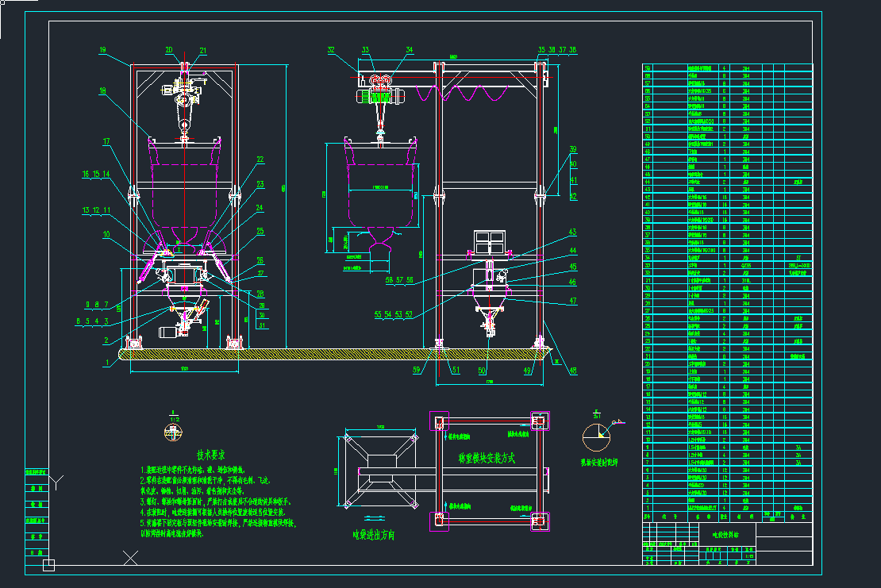The width and height of the screenshot is (881, 588).
Task: Select the 称重模块安装方式 label
Action: click(x=487, y=458)
